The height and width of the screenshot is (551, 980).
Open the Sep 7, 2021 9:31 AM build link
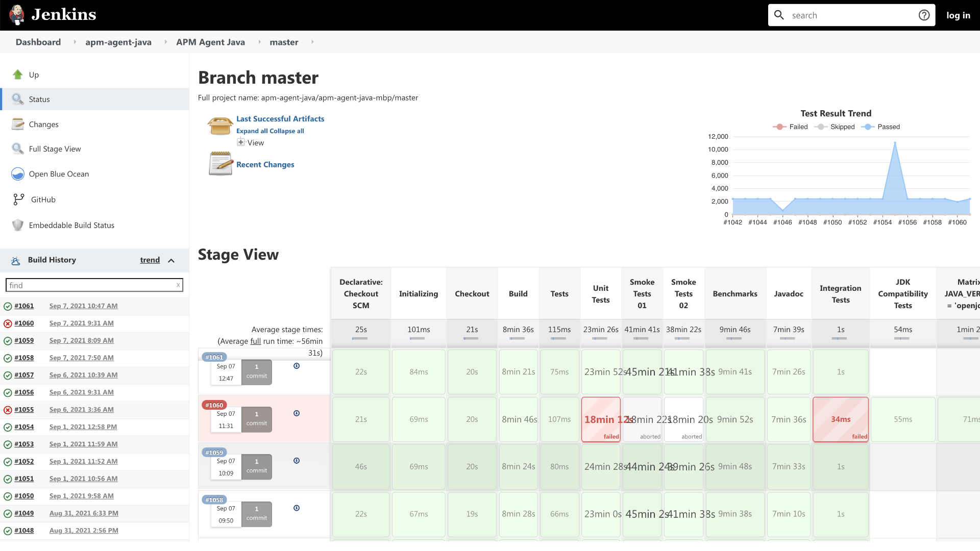click(82, 323)
